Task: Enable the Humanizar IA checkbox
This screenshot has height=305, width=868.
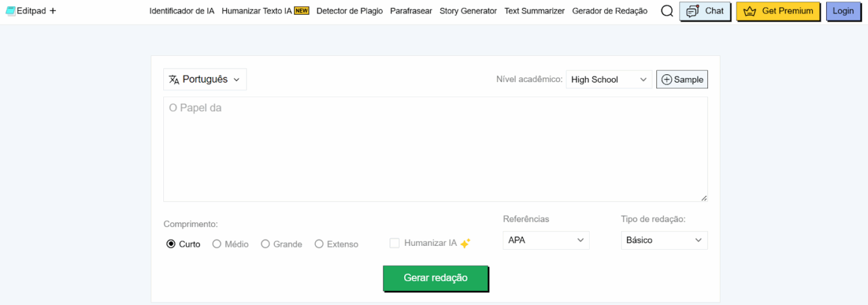Action: 395,243
